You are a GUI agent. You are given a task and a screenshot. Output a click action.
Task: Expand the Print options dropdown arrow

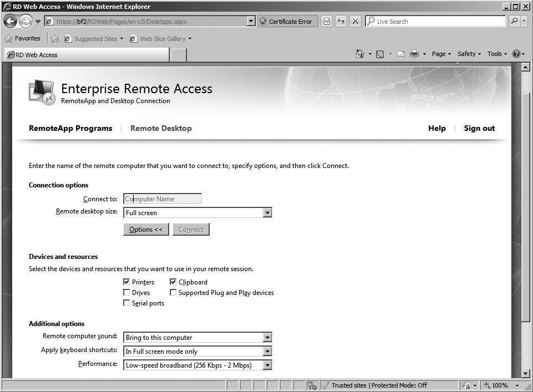point(424,54)
